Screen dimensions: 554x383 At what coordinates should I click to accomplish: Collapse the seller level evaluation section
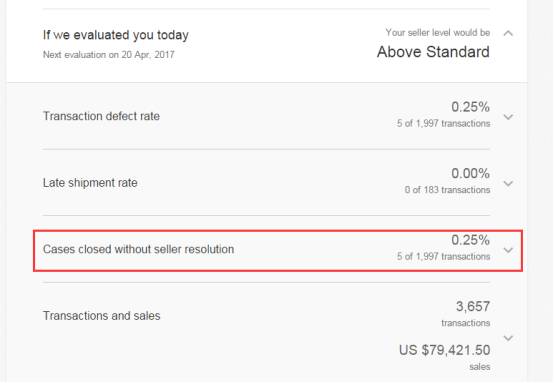coord(508,33)
